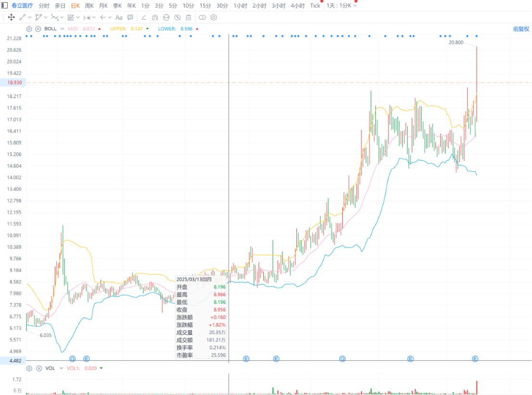
Task: Switch to 周K weekly chart tab
Action: click(x=89, y=6)
